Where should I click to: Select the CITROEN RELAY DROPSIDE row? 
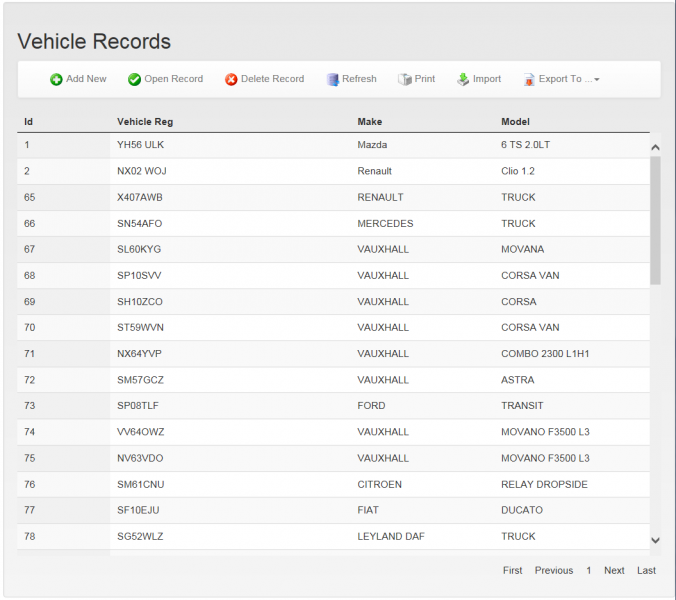coord(333,484)
